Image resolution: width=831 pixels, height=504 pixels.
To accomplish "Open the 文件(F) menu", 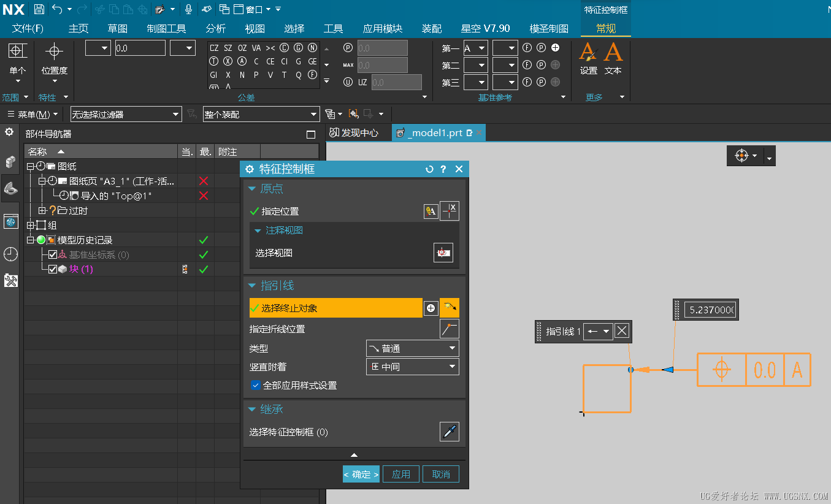I will [x=28, y=28].
